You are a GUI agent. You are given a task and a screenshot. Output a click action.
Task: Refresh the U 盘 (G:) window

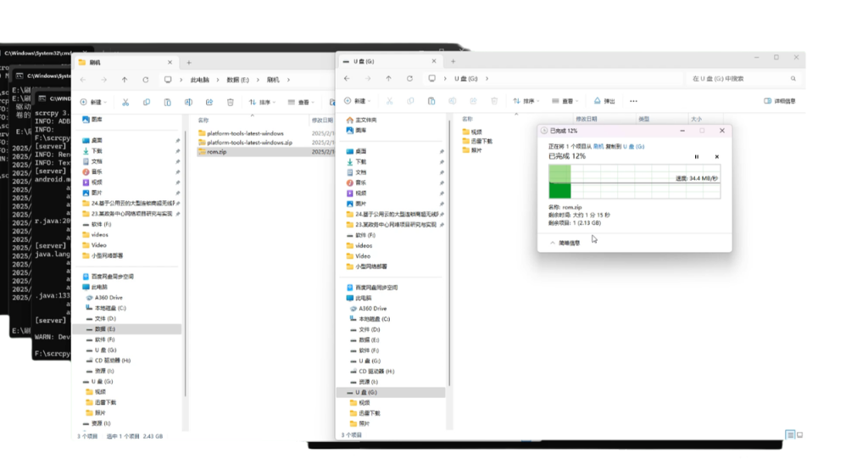pos(409,79)
